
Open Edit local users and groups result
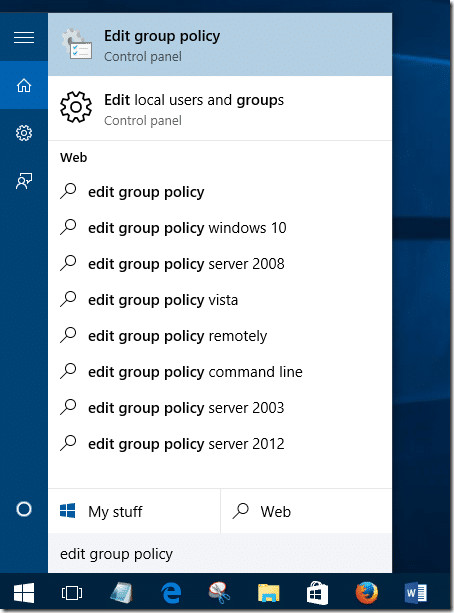pyautogui.click(x=220, y=109)
